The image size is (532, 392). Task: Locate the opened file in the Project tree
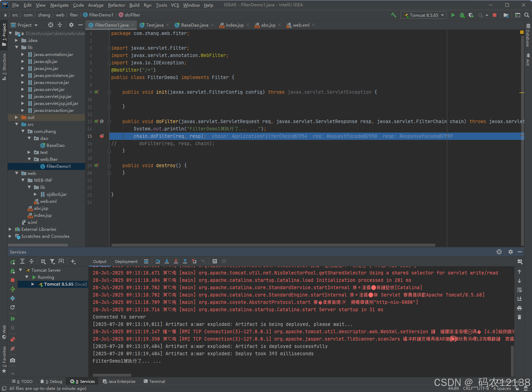coord(51,25)
